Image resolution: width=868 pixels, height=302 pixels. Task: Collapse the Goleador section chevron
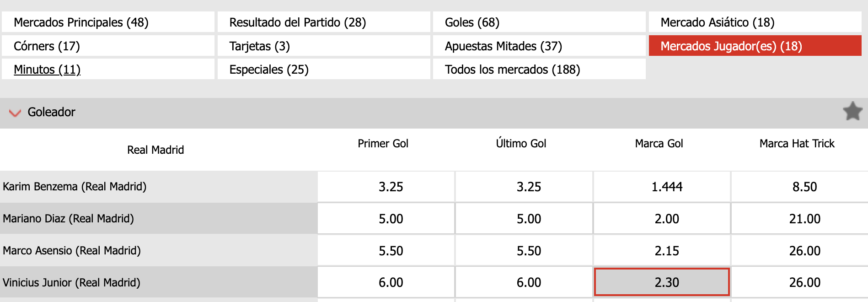point(15,113)
